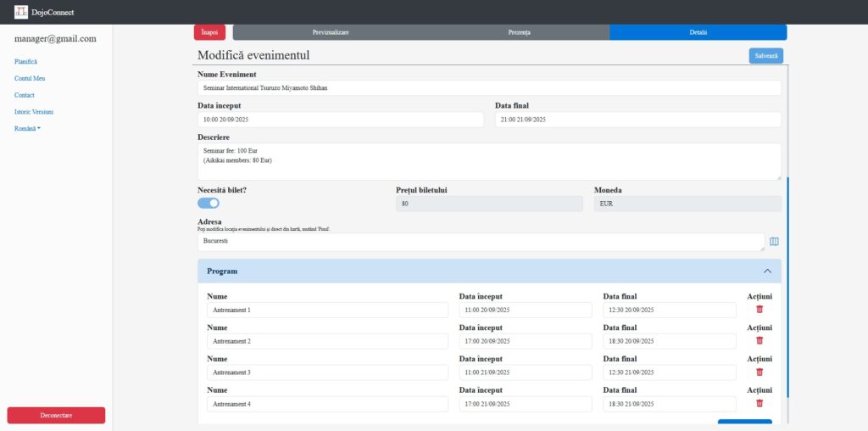Screen dimensions: 868x431
Task: Change Antrenament 4 start time 17:00 21/09/2025
Action: coord(526,404)
